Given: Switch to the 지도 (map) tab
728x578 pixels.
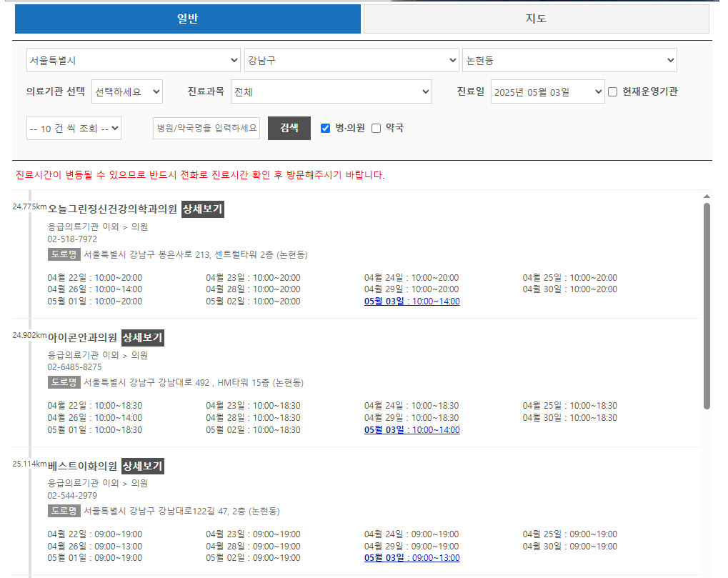Looking at the screenshot, I should pos(535,19).
